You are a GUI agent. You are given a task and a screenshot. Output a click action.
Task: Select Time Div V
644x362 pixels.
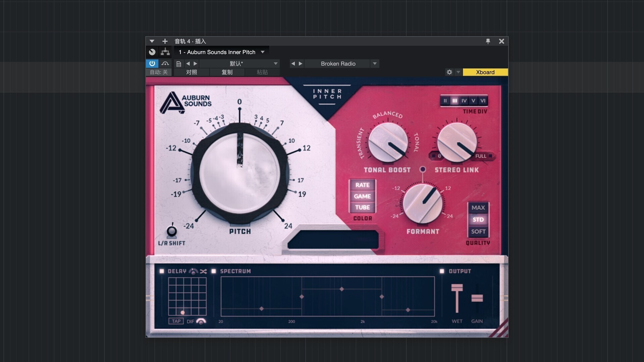point(473,101)
